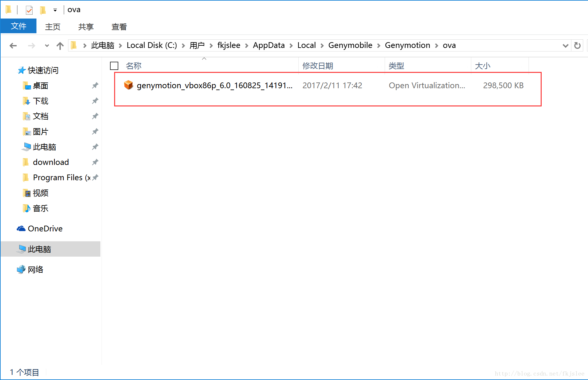588x380 pixels.
Task: Open 网络 in navigation pane
Action: (35, 270)
